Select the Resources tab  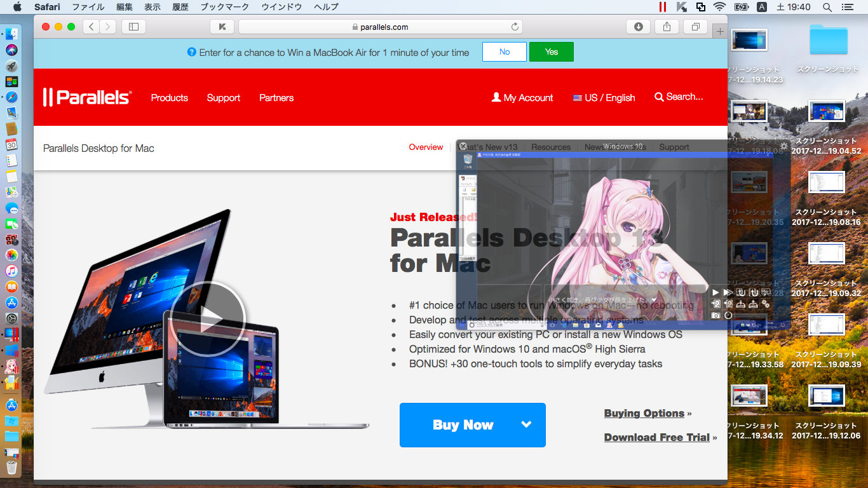click(x=551, y=147)
